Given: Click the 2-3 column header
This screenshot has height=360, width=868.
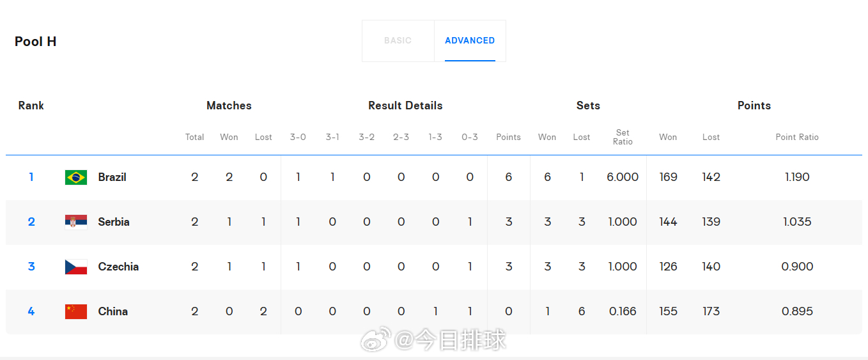Looking at the screenshot, I should (401, 137).
